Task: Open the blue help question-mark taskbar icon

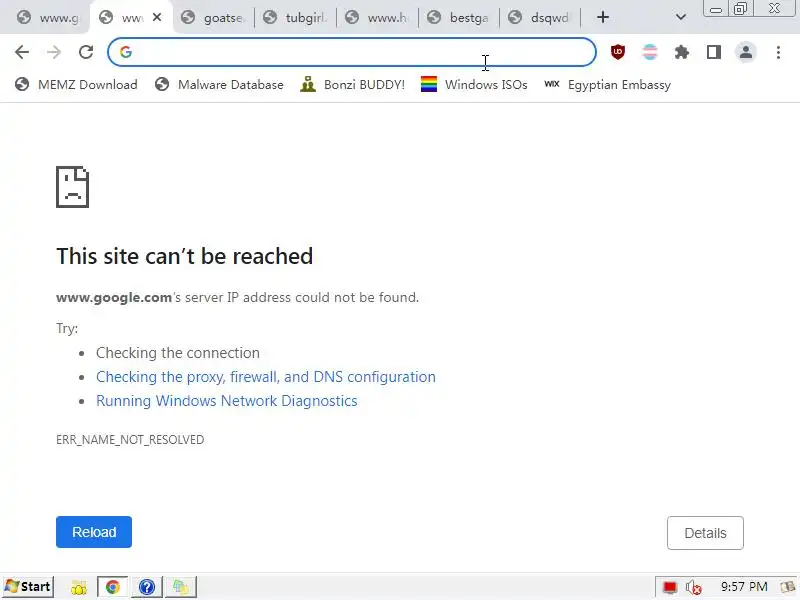Action: (147, 587)
